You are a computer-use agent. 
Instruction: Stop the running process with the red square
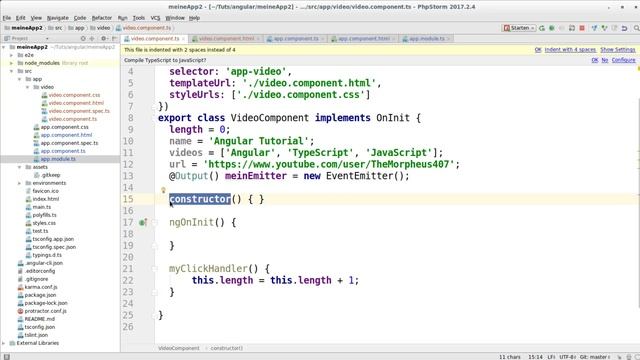582,28
